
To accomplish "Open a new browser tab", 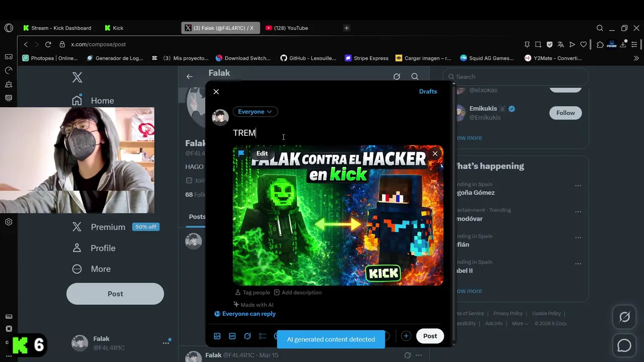I will 346,28.
